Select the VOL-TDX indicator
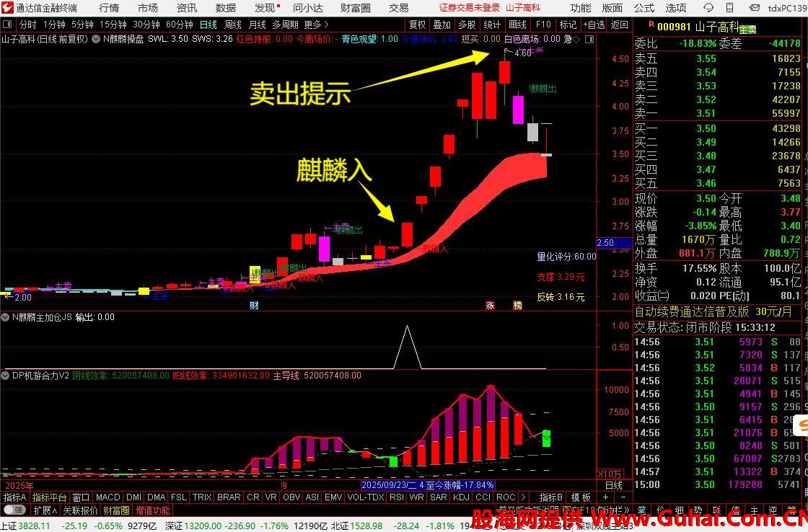Screen dimensions: 808x532 (365, 497)
